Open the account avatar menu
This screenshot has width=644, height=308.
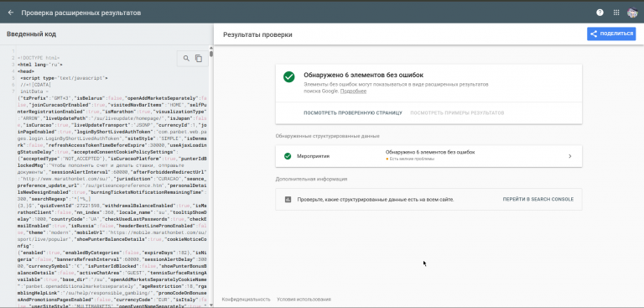pyautogui.click(x=632, y=13)
